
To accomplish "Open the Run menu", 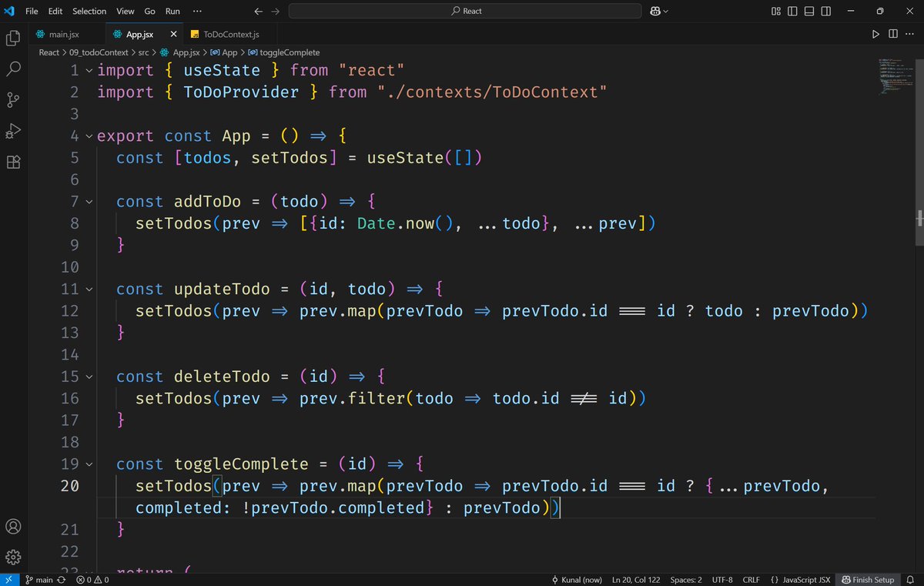I will (172, 12).
